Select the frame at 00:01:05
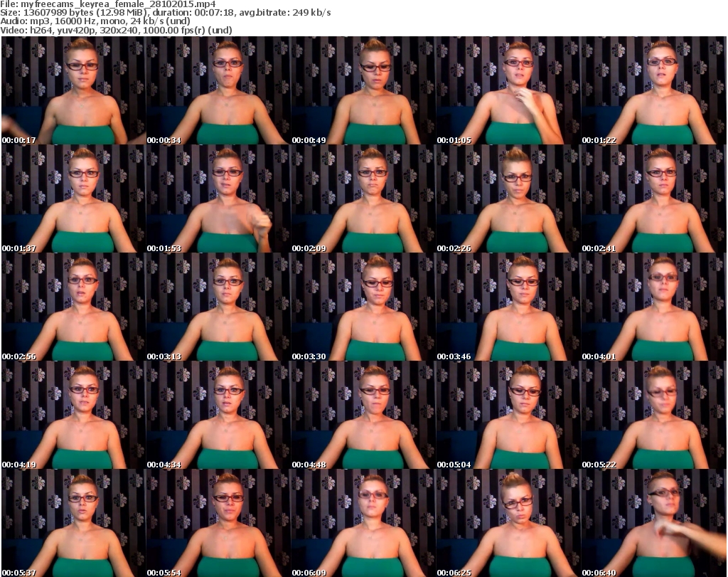This screenshot has height=577, width=728. 508,90
